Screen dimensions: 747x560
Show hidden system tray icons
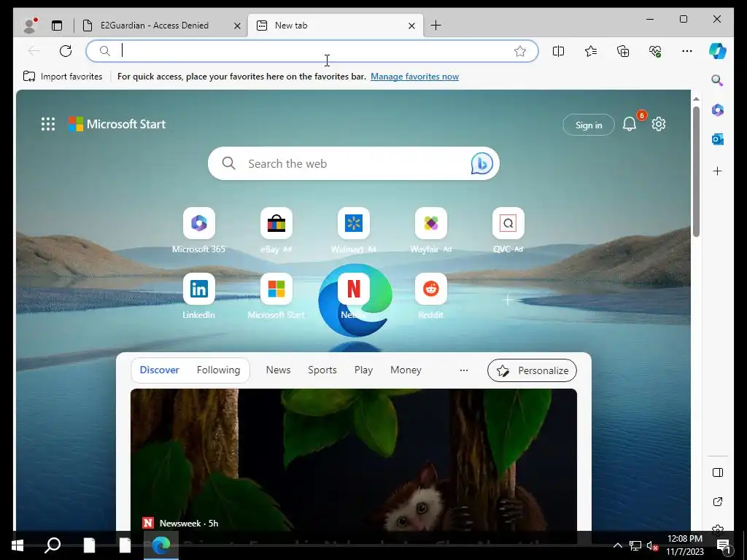point(617,545)
